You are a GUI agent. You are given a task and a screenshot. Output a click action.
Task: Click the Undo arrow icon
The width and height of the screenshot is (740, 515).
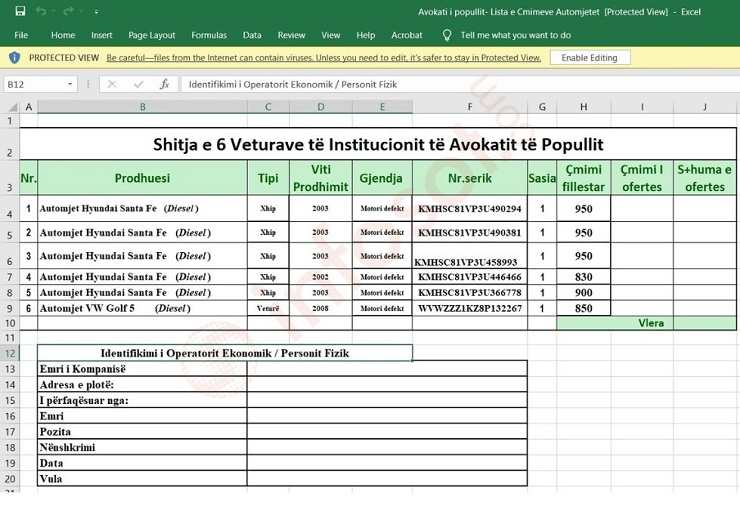click(x=41, y=12)
